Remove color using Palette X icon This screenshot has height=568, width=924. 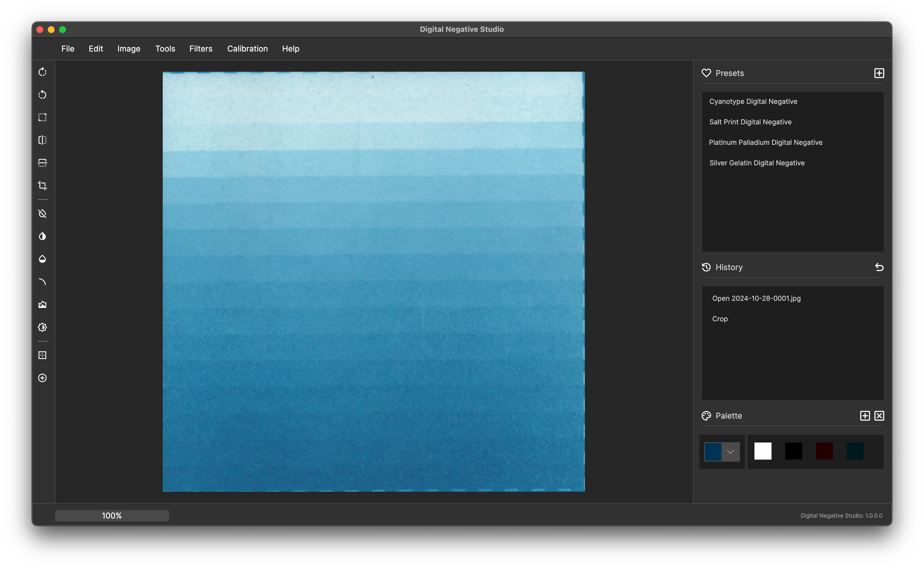pos(879,415)
